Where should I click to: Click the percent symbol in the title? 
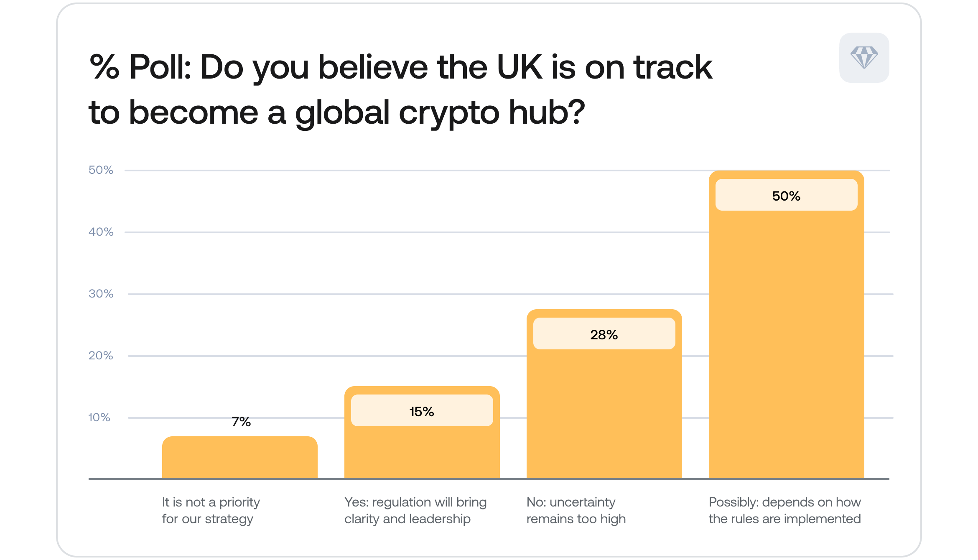click(104, 67)
